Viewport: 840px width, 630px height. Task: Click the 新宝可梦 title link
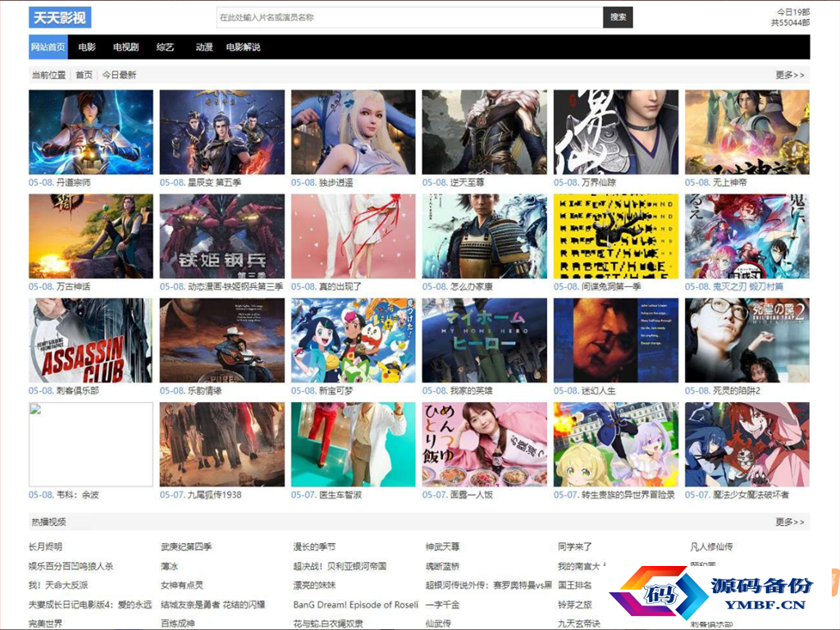(x=336, y=391)
